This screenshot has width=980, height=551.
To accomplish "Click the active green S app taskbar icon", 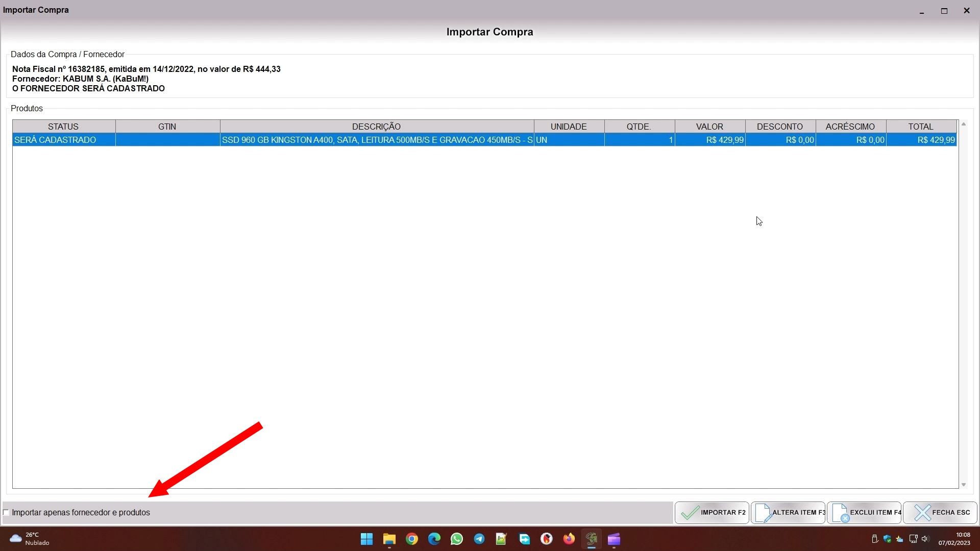I will (x=592, y=539).
